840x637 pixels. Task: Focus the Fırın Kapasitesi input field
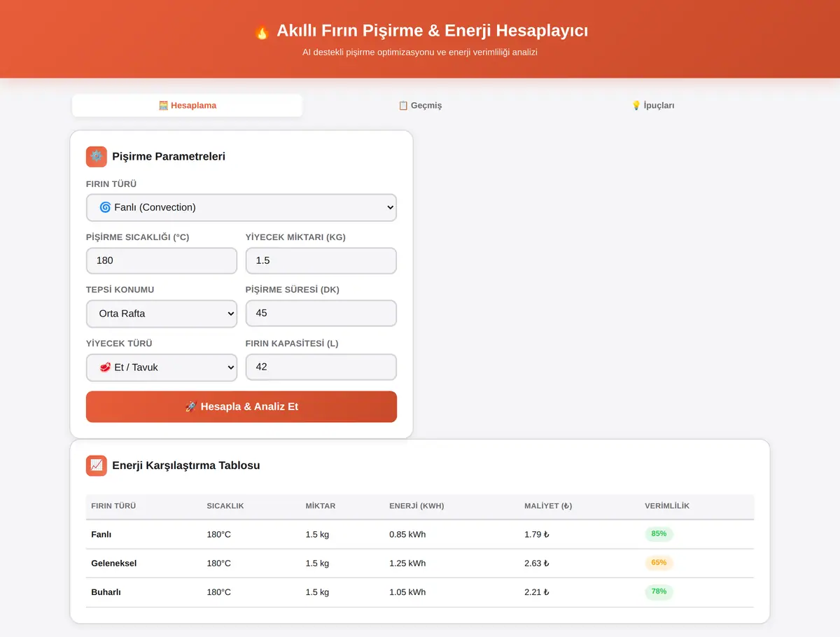coord(321,367)
